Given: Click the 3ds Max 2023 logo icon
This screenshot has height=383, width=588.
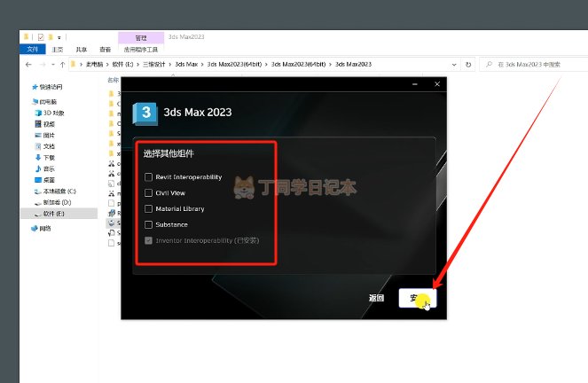Looking at the screenshot, I should pos(145,113).
